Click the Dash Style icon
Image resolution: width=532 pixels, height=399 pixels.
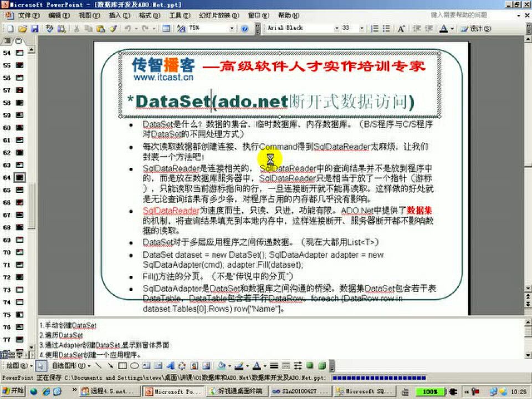pyautogui.click(x=286, y=365)
